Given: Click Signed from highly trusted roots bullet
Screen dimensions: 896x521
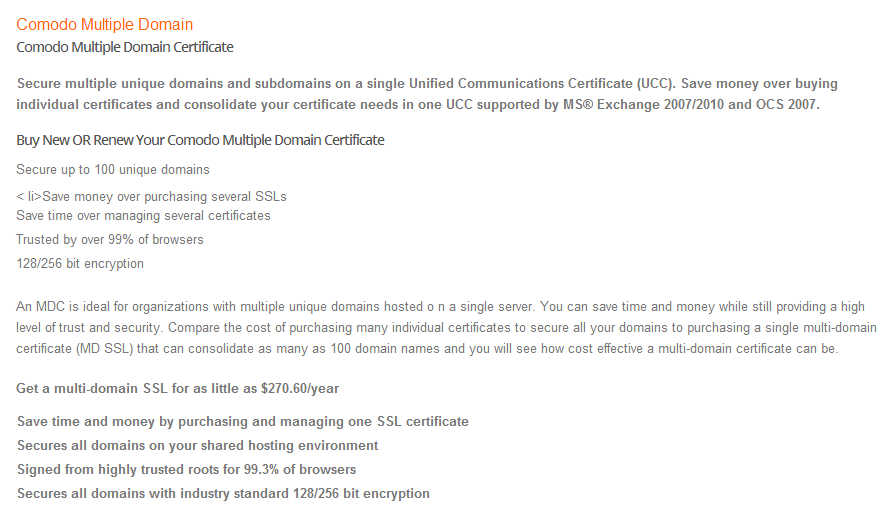Looking at the screenshot, I should pyautogui.click(x=186, y=470).
